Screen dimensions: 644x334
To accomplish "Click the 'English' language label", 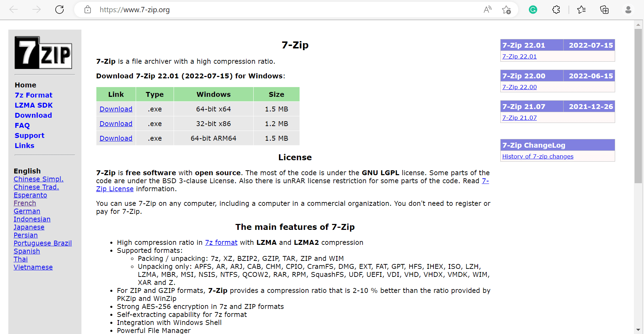I will 27,171.
